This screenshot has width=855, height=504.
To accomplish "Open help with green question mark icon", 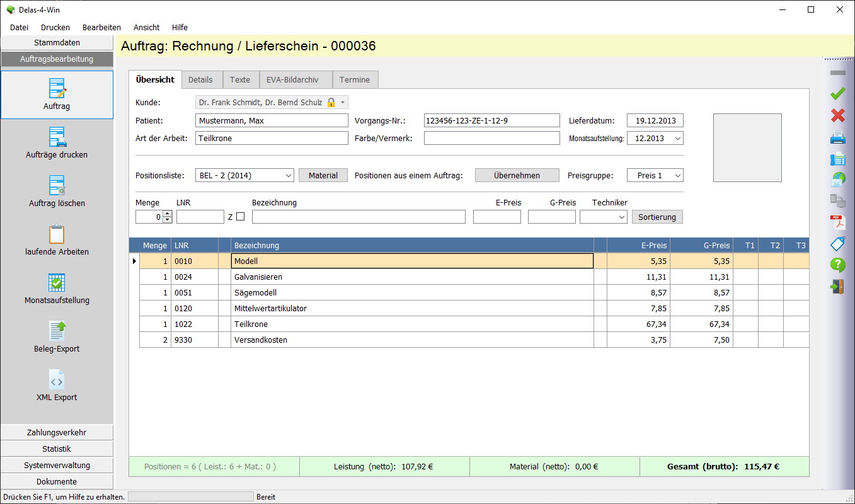I will [837, 265].
